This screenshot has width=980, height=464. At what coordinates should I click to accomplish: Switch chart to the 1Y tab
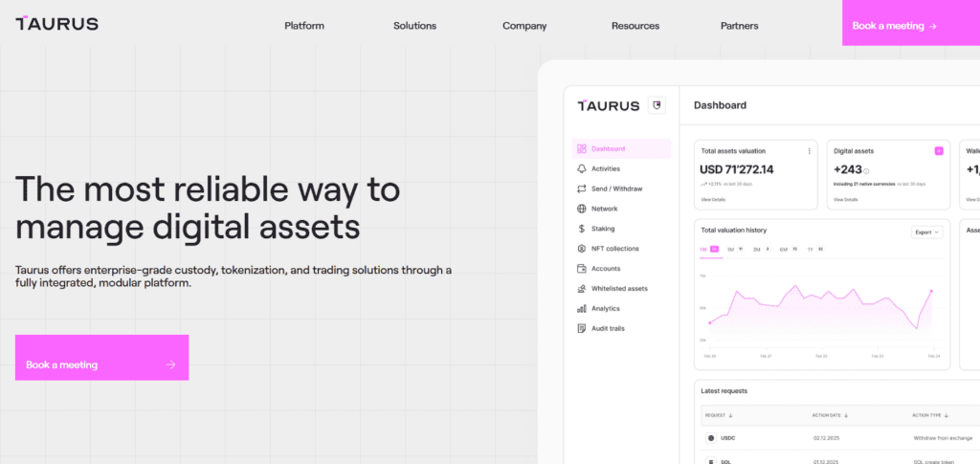[x=815, y=249]
